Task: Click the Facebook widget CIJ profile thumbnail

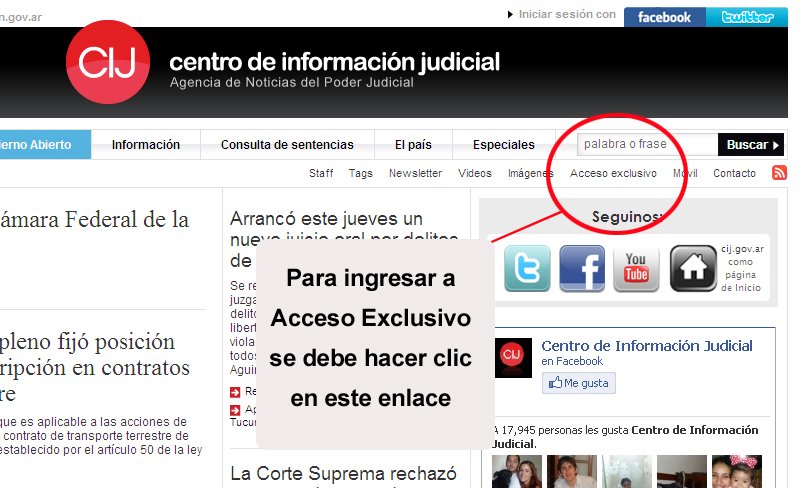Action: pos(513,358)
